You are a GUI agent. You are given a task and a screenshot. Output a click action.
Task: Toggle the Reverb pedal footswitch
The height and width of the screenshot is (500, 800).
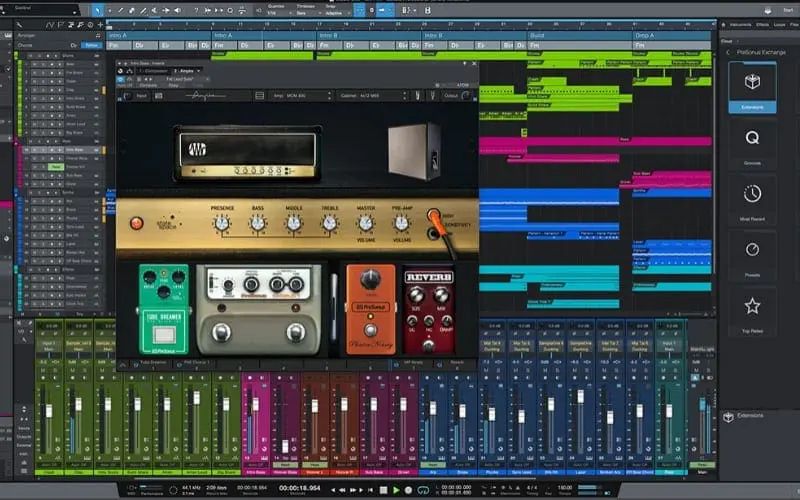[x=429, y=345]
